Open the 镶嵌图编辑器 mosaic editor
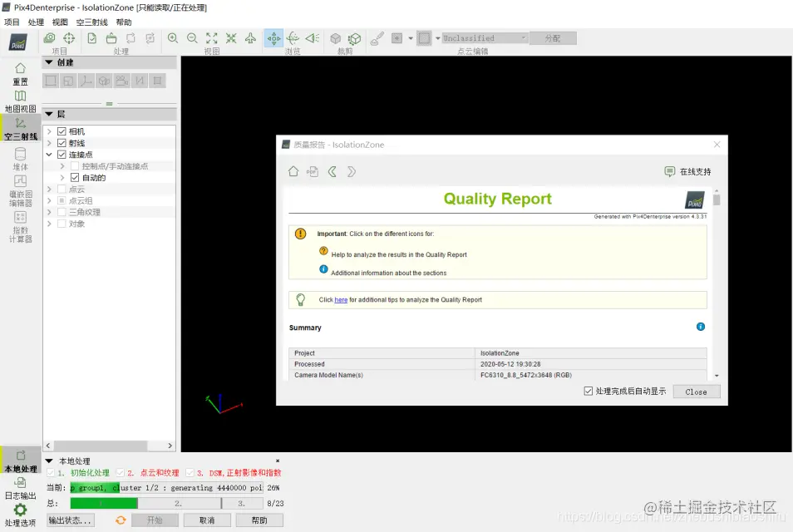 [20, 190]
